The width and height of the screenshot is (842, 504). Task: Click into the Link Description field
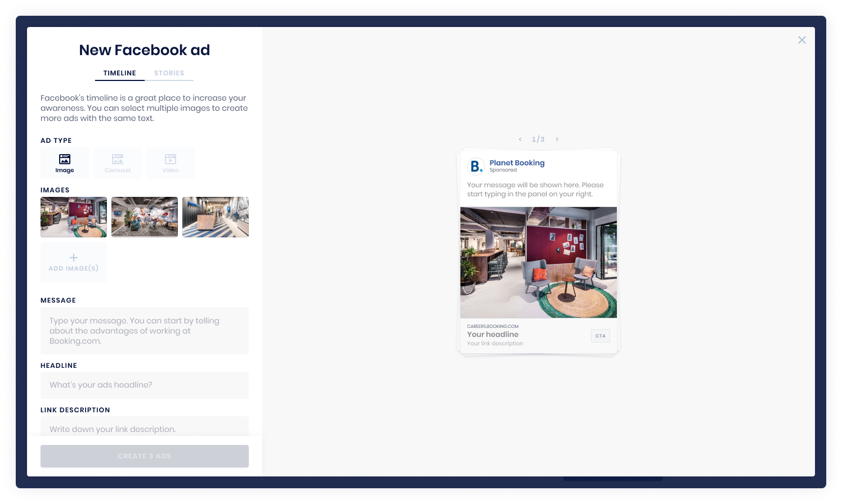145,426
